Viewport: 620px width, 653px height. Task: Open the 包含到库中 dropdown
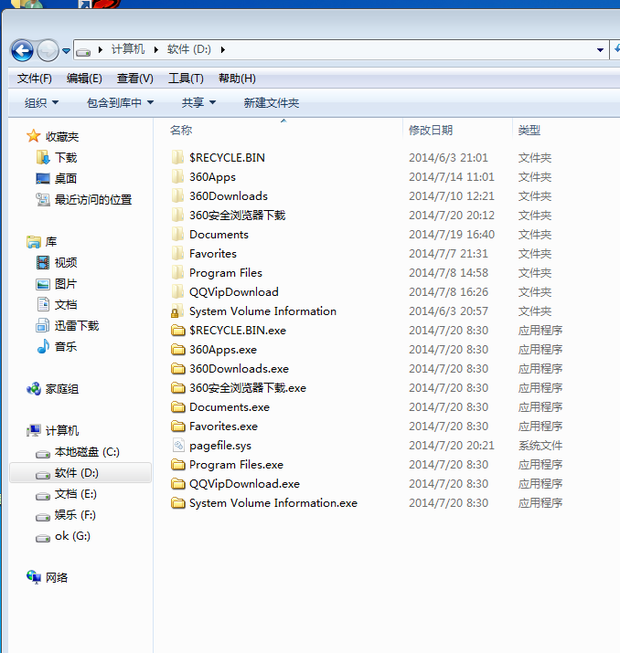coord(120,102)
